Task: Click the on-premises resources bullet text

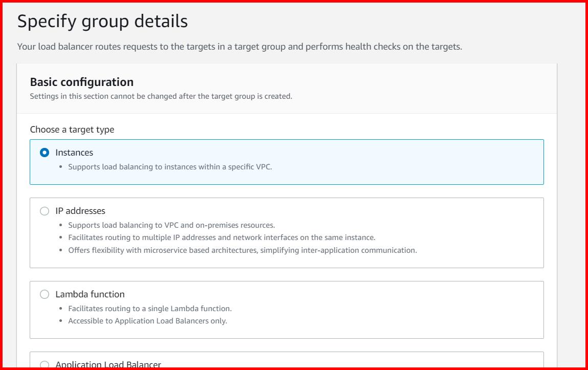Action: pyautogui.click(x=171, y=225)
